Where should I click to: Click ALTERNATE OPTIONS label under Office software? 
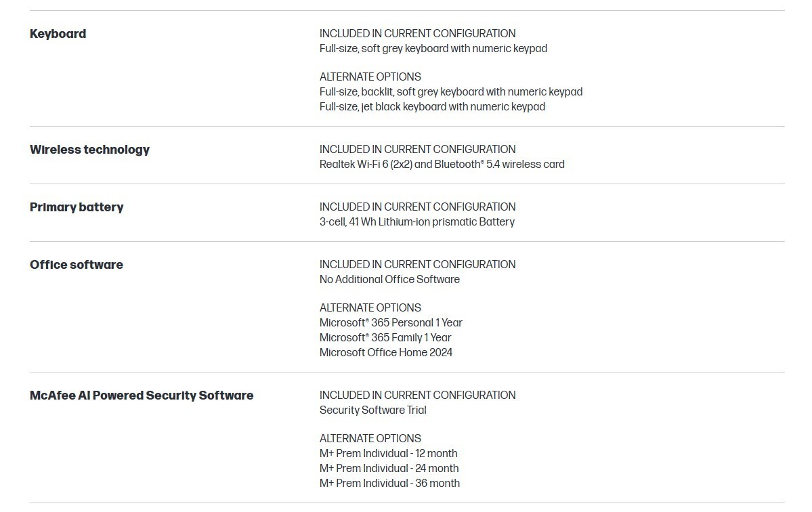pyautogui.click(x=370, y=307)
